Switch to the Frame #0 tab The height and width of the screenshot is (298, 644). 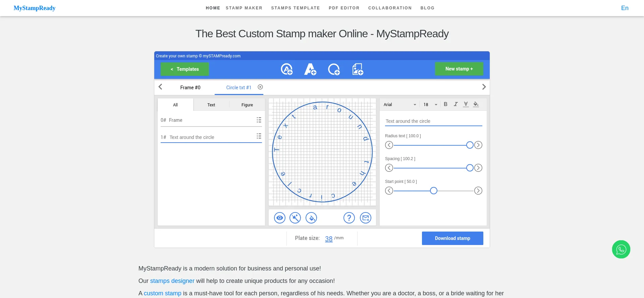(190, 88)
